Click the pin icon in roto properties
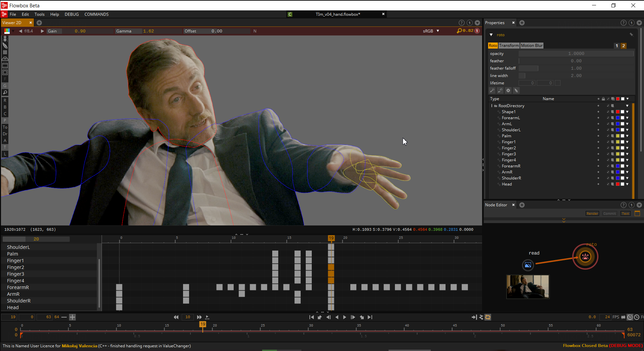This screenshot has height=351, width=644. point(631,34)
